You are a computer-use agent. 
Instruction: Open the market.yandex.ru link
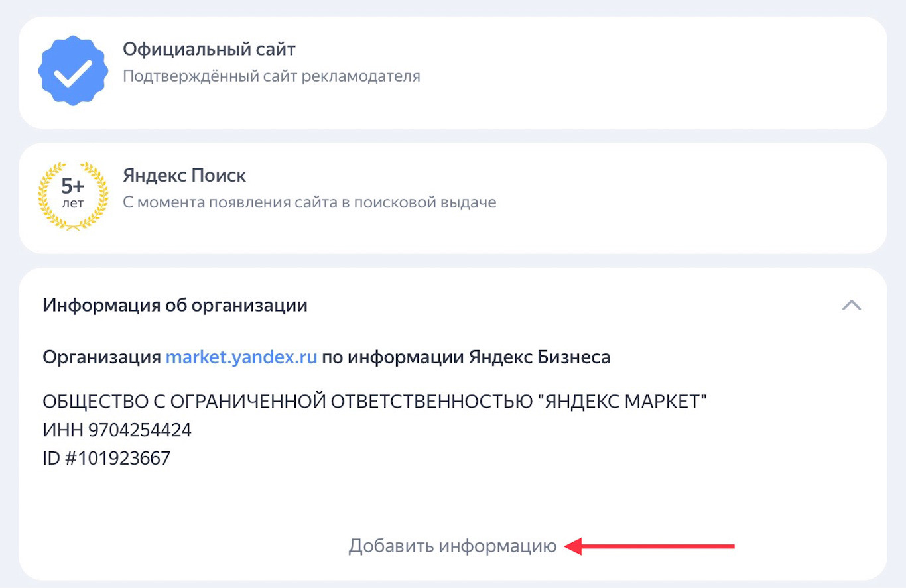pyautogui.click(x=241, y=357)
